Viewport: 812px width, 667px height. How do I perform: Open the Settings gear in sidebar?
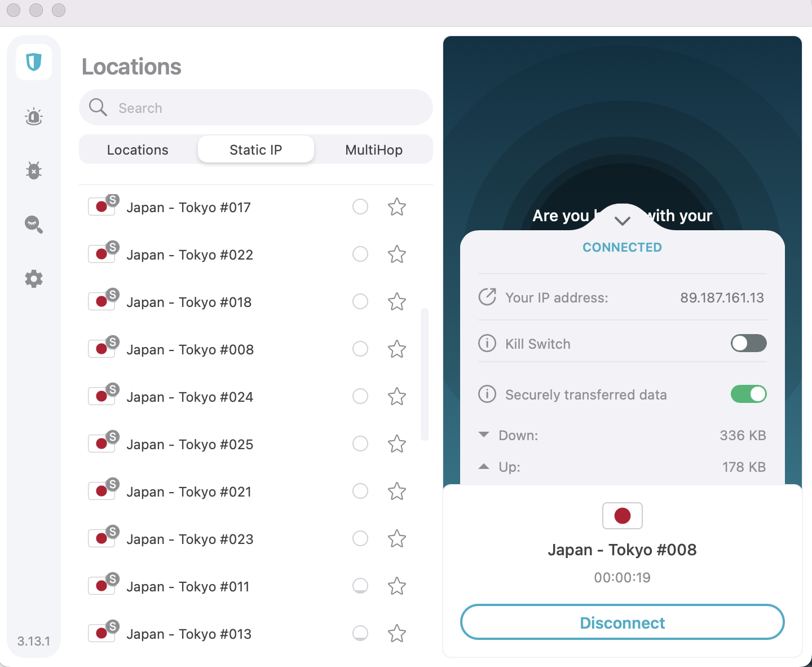[x=34, y=278]
